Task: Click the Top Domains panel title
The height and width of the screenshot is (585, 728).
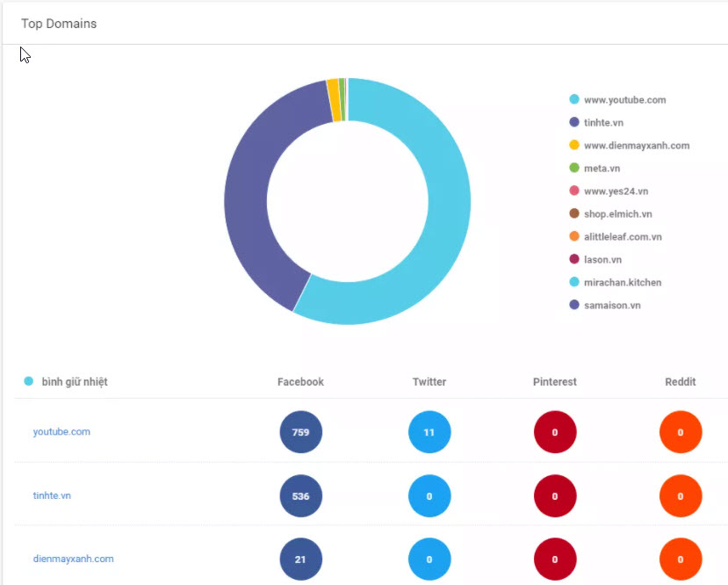Action: tap(59, 24)
